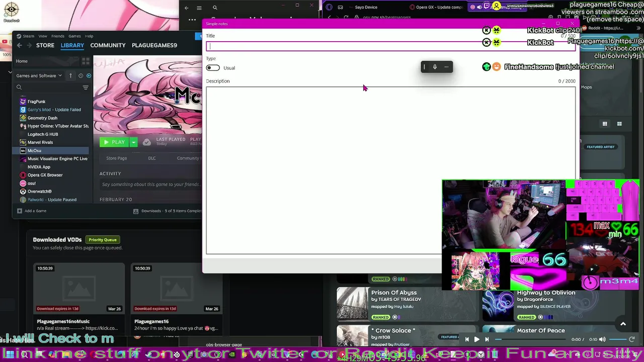644x362 pixels.
Task: Toggle the Usual type switch in Simple notes
Action: point(213,68)
